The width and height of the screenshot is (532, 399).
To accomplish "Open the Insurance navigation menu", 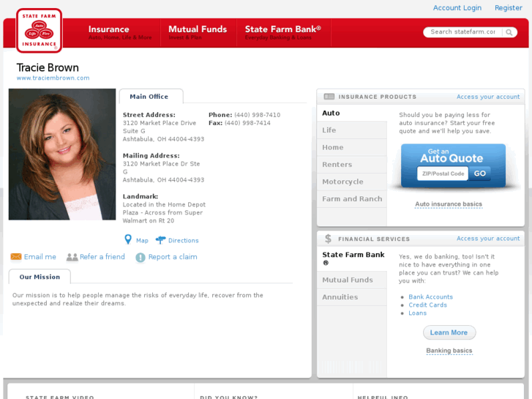I will pyautogui.click(x=120, y=33).
